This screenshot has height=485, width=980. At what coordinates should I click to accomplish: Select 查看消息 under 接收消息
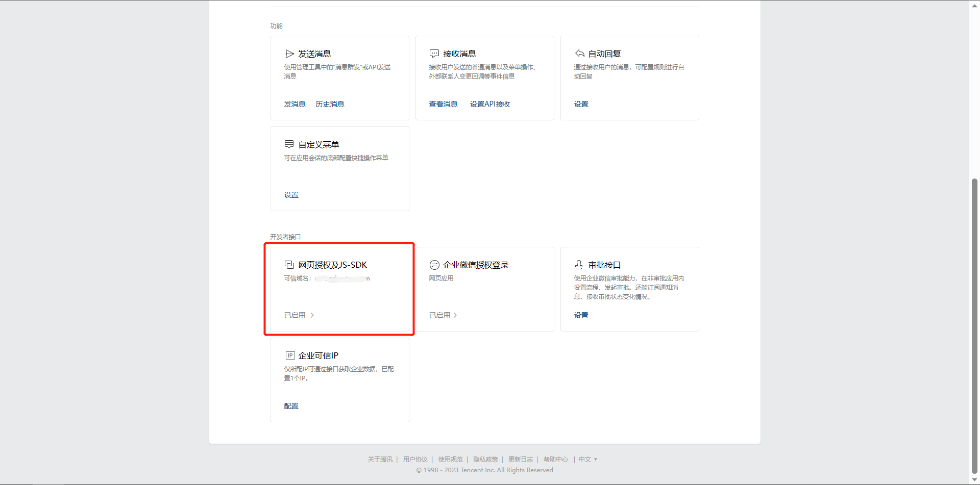[x=443, y=104]
